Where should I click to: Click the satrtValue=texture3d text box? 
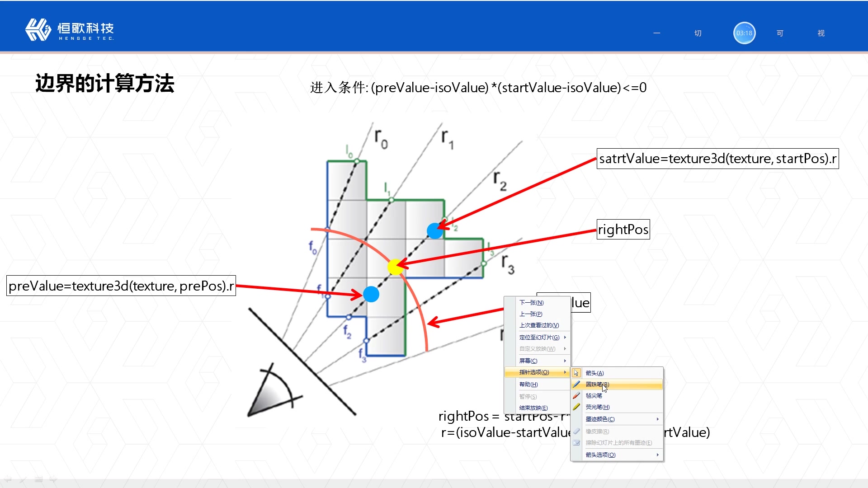click(x=717, y=159)
